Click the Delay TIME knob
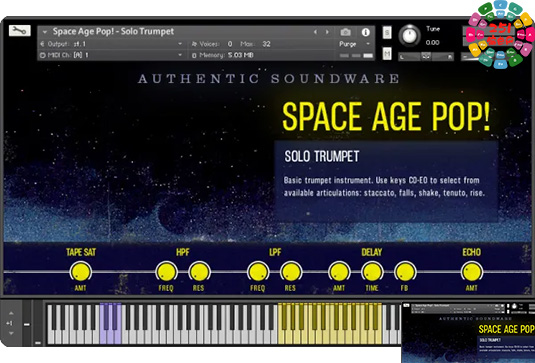Screen dimensions: 535x363 (372, 272)
